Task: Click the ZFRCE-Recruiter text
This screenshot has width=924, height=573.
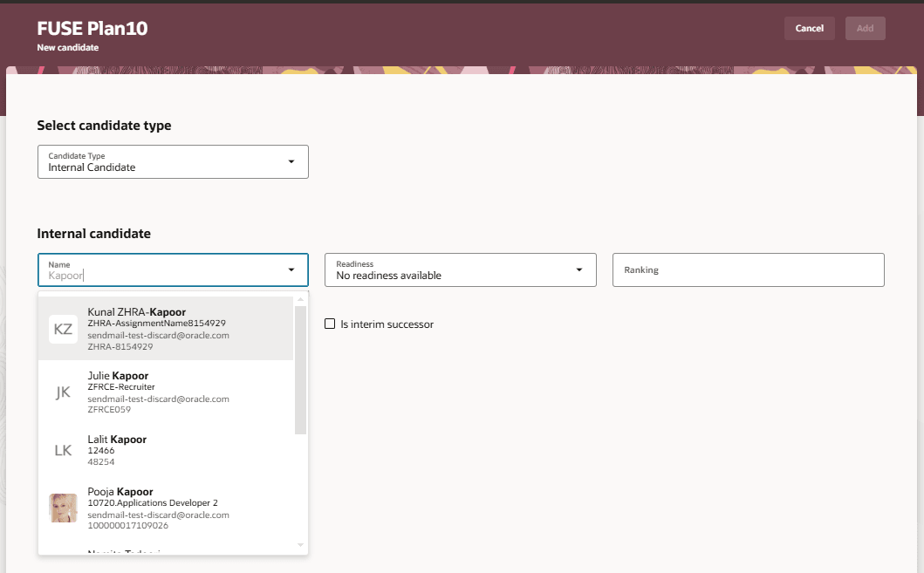Action: pos(121,387)
